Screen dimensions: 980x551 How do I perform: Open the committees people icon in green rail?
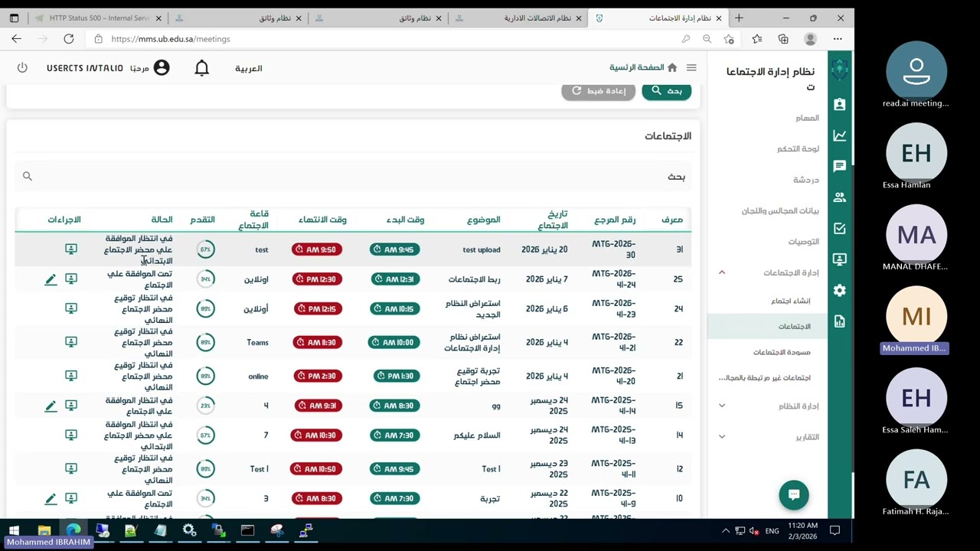click(840, 197)
